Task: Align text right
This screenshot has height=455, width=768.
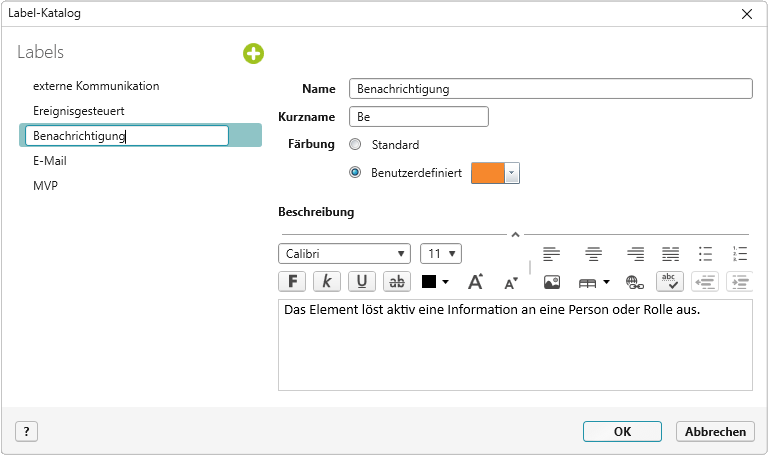Action: (x=635, y=254)
